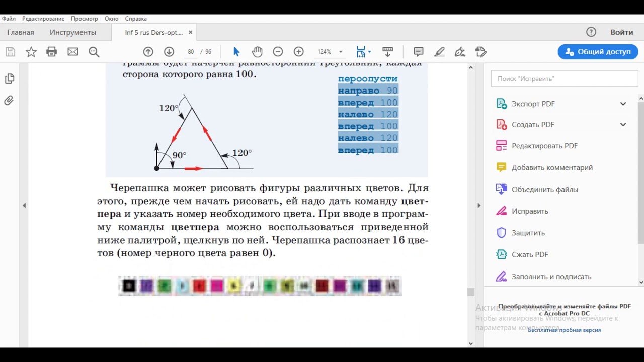Expand the left navigation pane arrow

[24, 205]
